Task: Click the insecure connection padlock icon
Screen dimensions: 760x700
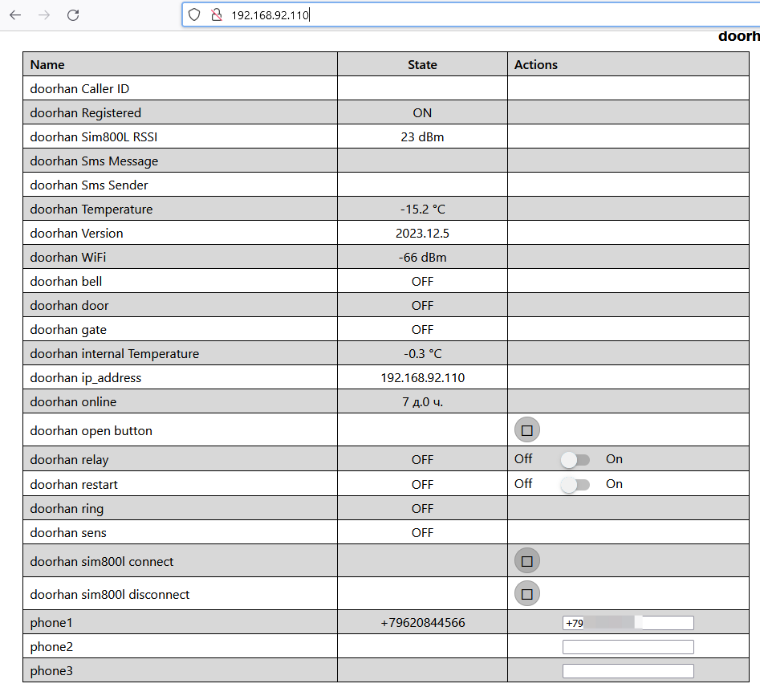Action: (217, 15)
